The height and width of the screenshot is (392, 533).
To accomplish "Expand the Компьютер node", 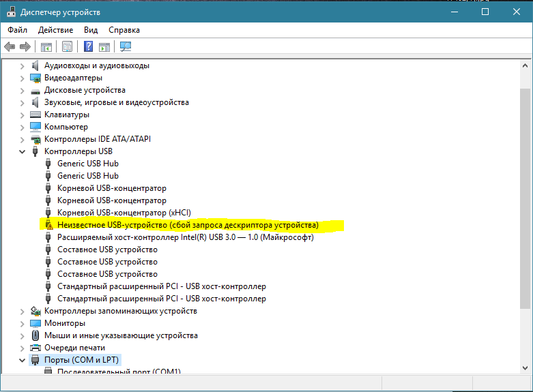I will [x=22, y=127].
